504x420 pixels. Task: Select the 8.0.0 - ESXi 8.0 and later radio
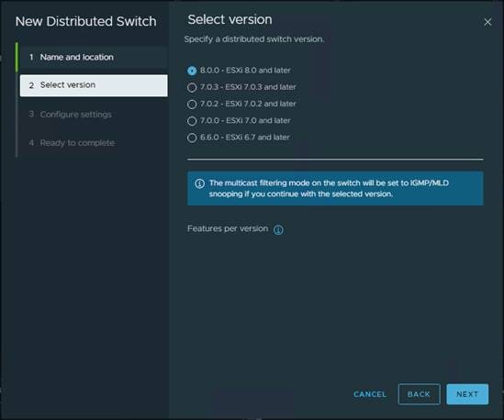(x=192, y=71)
